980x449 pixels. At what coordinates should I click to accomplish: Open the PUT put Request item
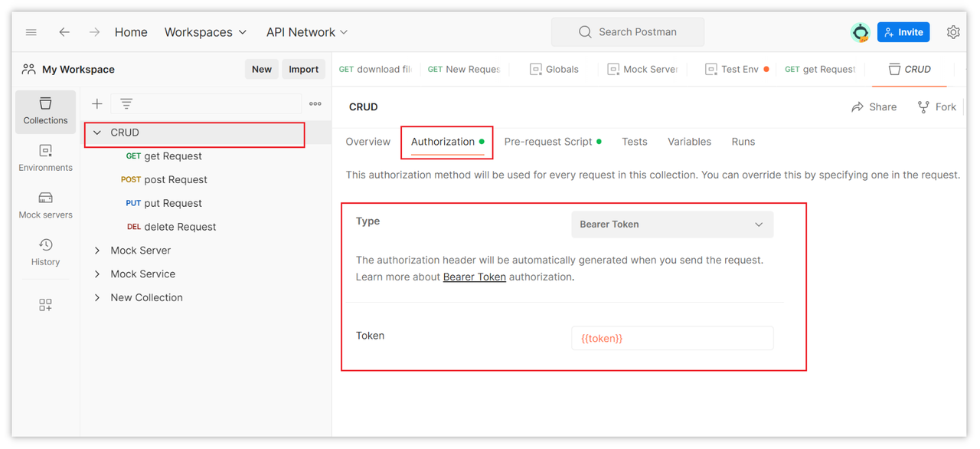click(164, 204)
